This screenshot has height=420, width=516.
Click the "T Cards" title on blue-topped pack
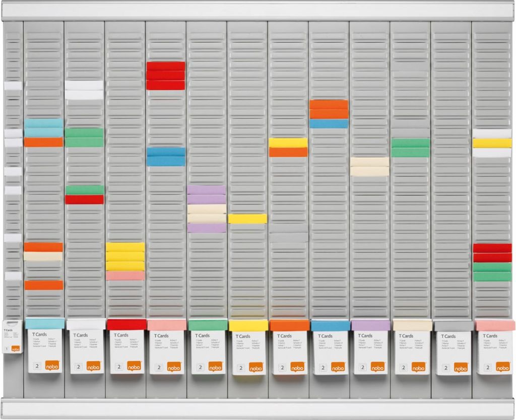[x=325, y=336]
